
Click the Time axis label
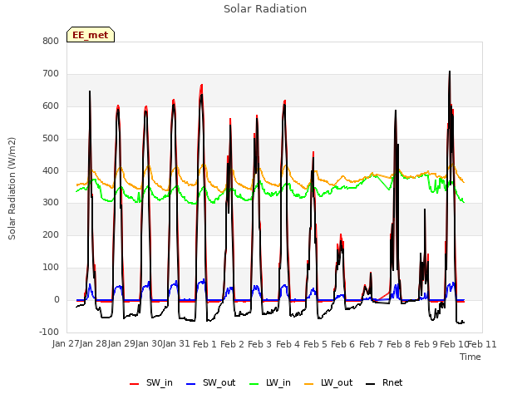point(470,357)
